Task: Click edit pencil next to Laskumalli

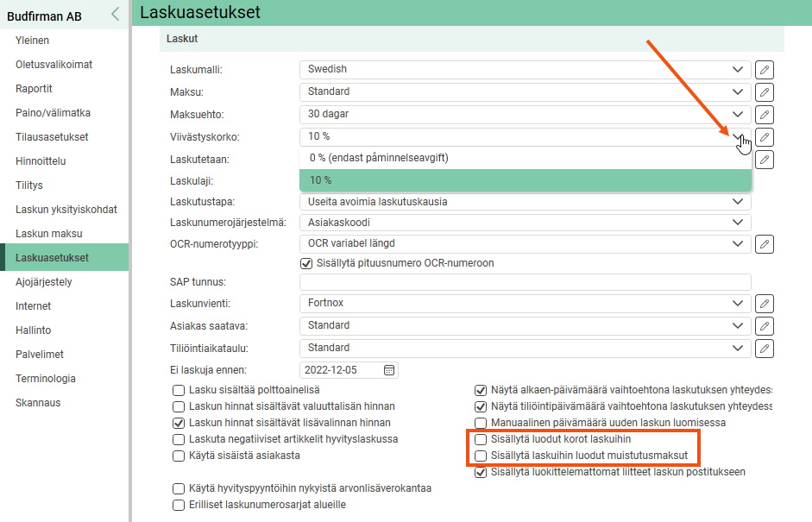Action: click(x=764, y=69)
